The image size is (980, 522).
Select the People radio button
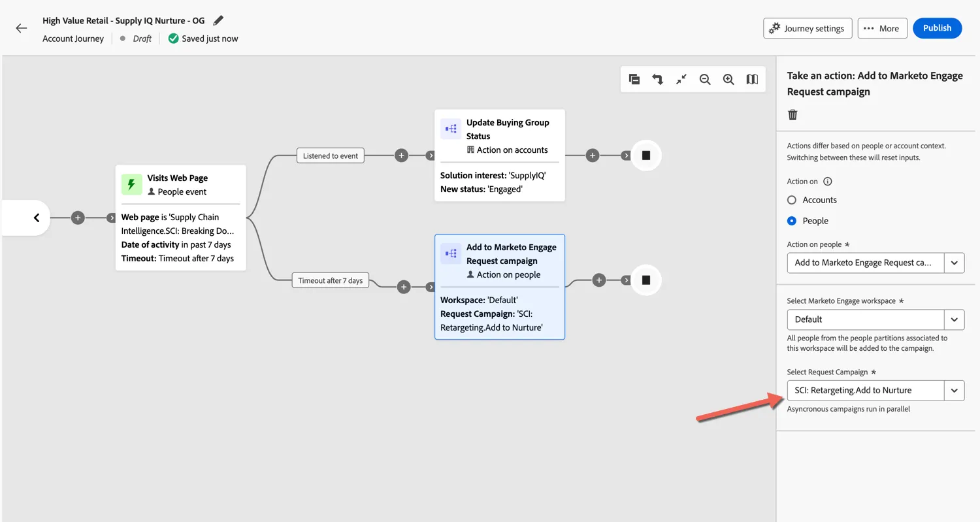792,221
